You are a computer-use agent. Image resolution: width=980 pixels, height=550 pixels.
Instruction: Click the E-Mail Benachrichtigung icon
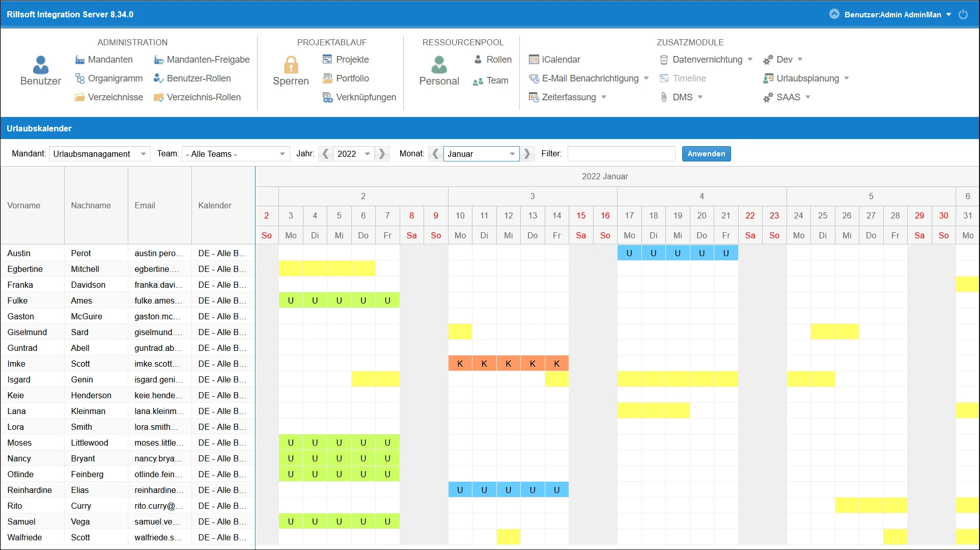[x=534, y=78]
